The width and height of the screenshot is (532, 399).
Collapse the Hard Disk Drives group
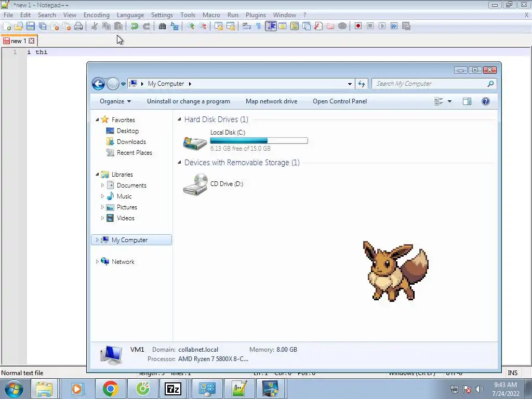click(179, 119)
